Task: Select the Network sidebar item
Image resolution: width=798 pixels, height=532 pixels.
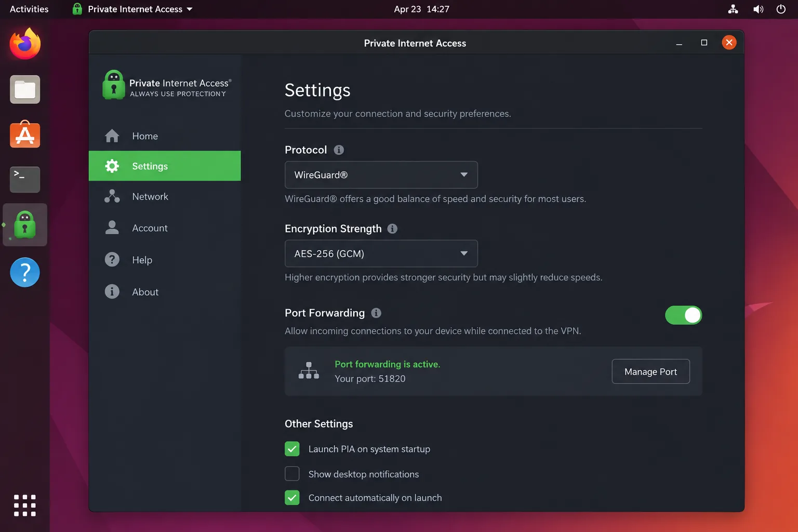Action: [165, 196]
